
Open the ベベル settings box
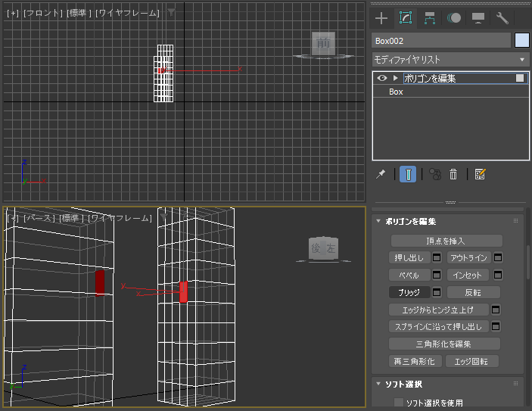tap(437, 275)
